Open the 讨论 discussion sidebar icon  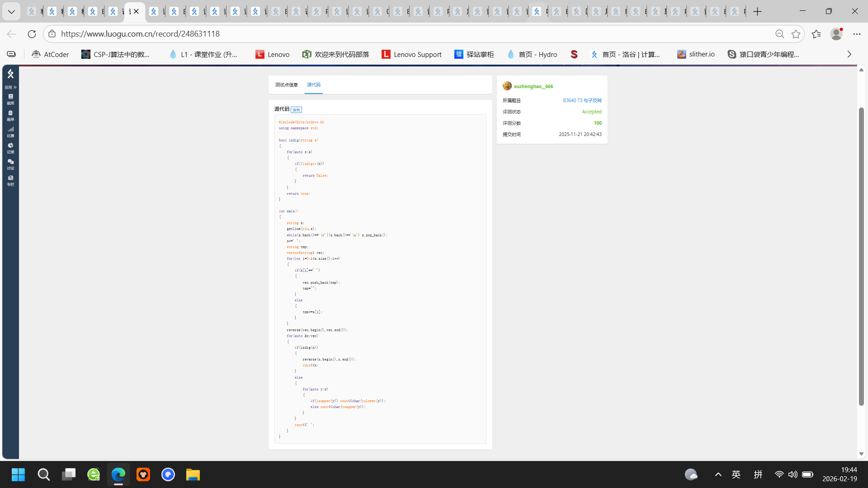click(10, 164)
